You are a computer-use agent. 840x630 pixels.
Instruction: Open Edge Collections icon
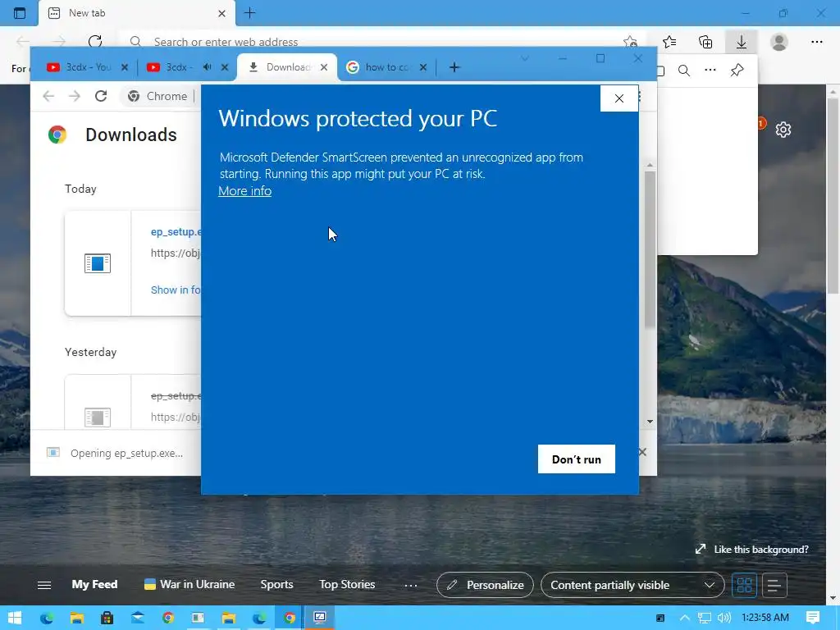tap(705, 42)
